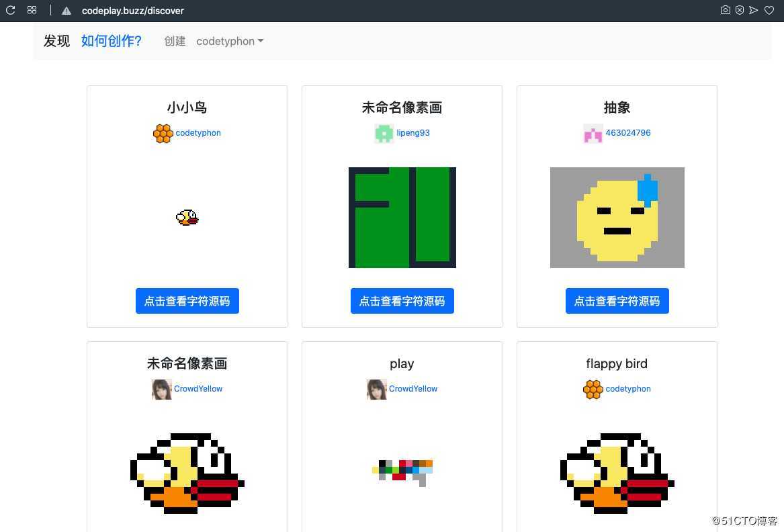The height and width of the screenshot is (532, 784).
Task: Click green pixel avatar of lipeng93
Action: 384,134
